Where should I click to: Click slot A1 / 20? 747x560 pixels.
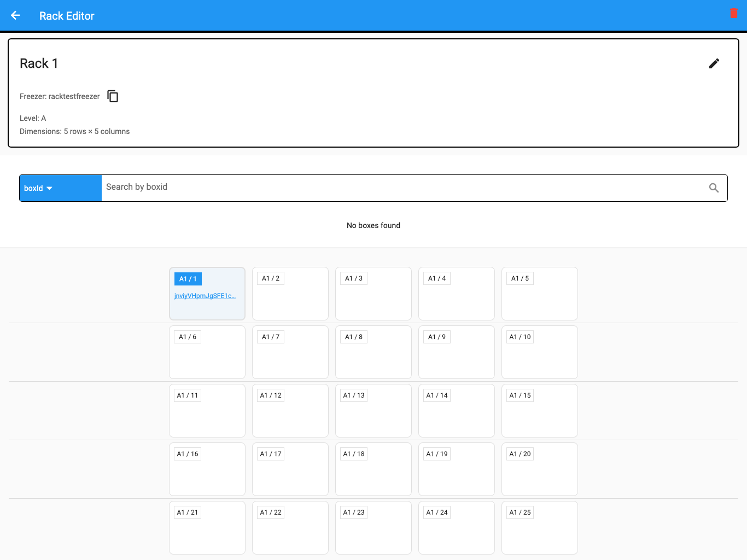[540, 469]
